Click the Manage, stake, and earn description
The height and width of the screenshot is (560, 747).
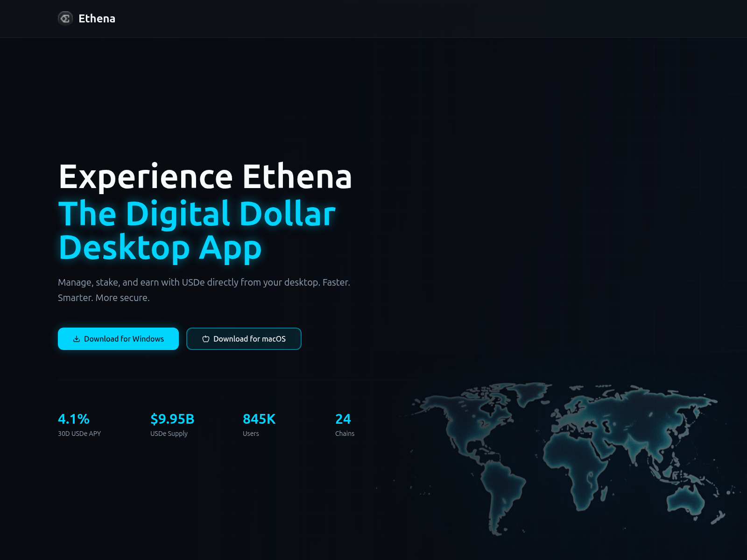point(204,290)
